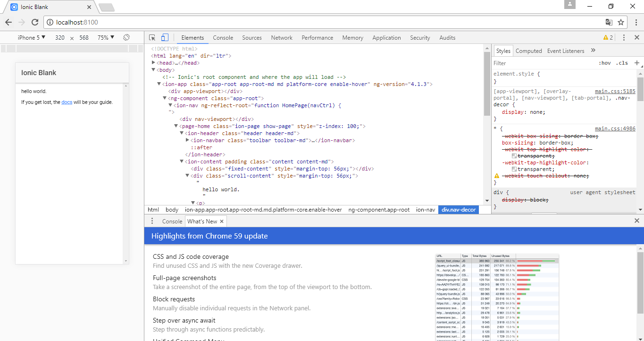Toggle .cls element classes panel
The image size is (644, 341).
622,63
